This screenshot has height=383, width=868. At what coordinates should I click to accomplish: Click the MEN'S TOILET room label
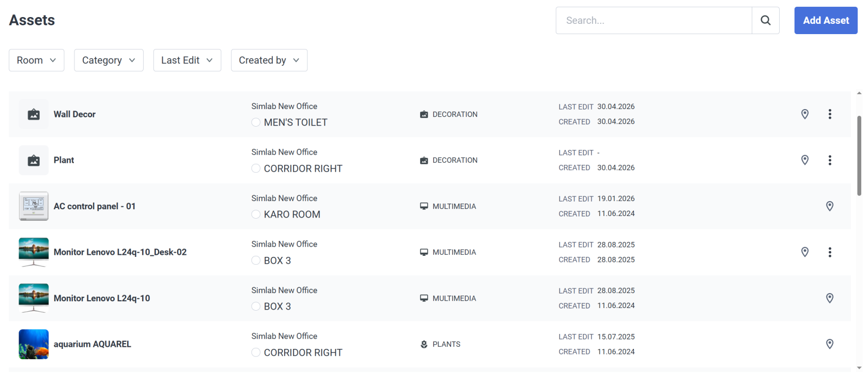pos(296,122)
